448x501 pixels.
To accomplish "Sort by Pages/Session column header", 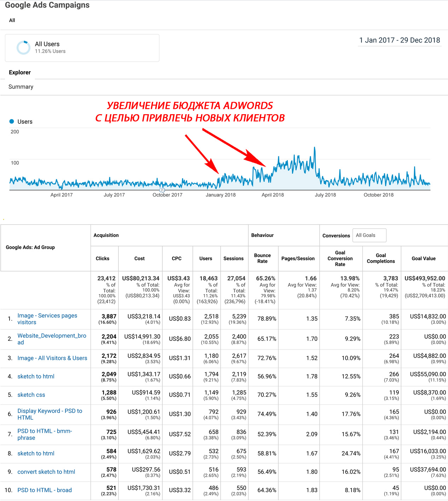I will [x=298, y=258].
